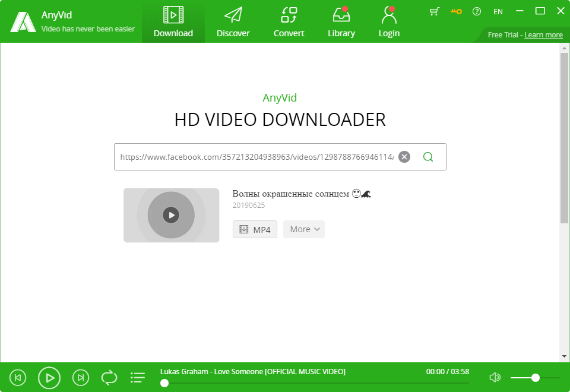Viewport: 570px width, 392px height.
Task: Click the playback progress slider knob
Action: pos(164,383)
